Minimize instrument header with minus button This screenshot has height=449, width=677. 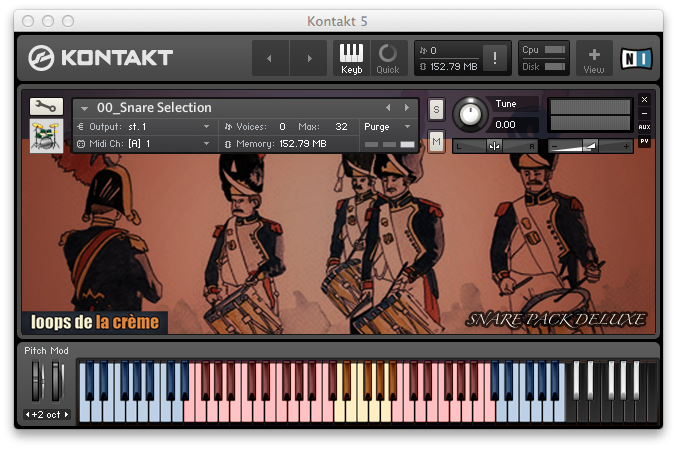pos(644,114)
